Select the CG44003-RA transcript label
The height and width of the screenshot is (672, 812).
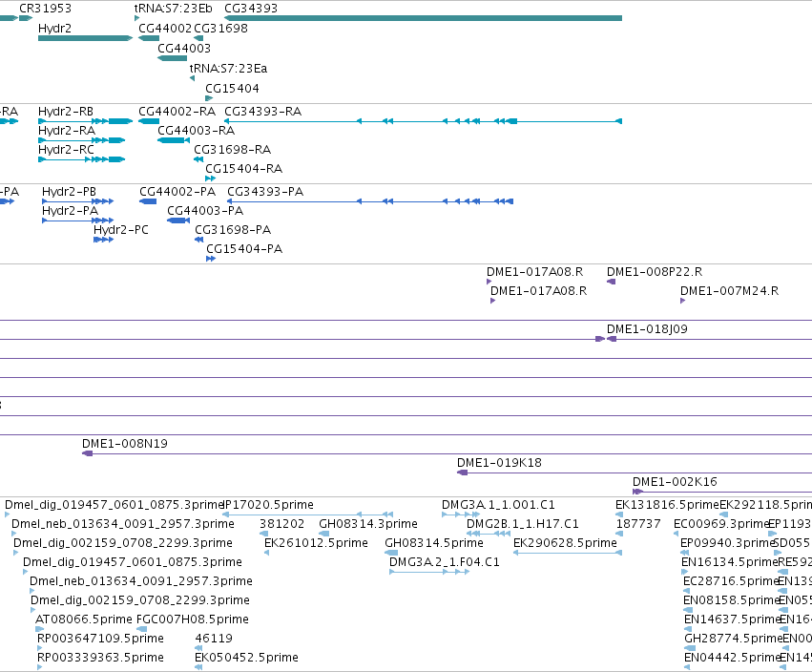coord(196,131)
